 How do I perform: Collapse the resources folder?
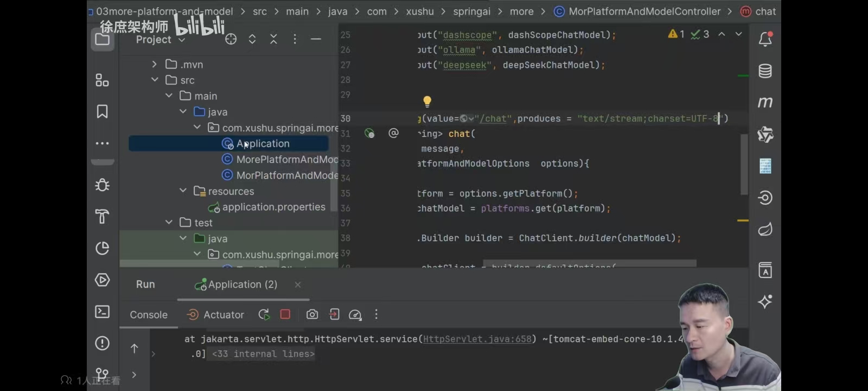coord(183,191)
